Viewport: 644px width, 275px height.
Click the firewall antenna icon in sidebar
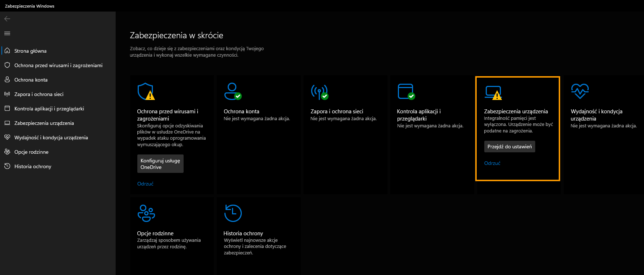click(7, 94)
